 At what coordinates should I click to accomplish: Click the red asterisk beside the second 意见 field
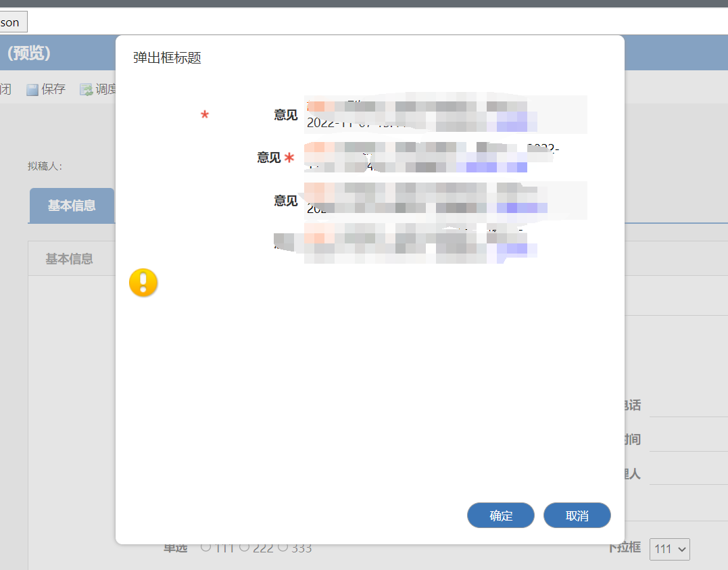(289, 157)
